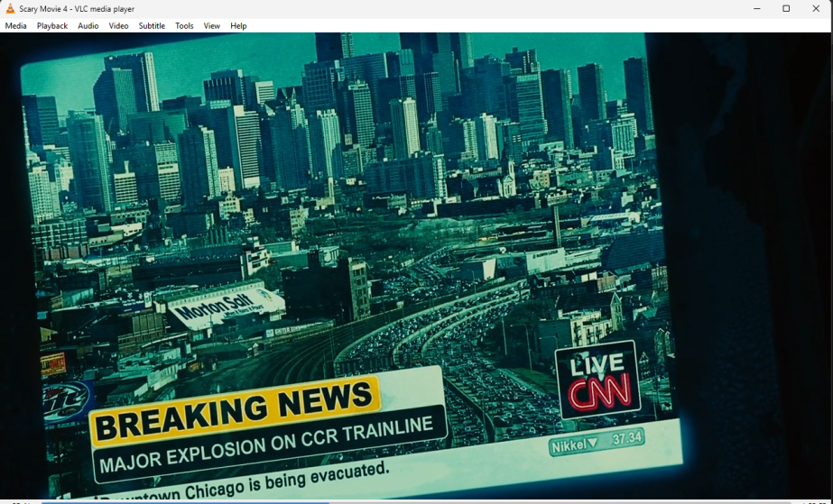
Task: Close the VLC media player window
Action: click(x=816, y=8)
